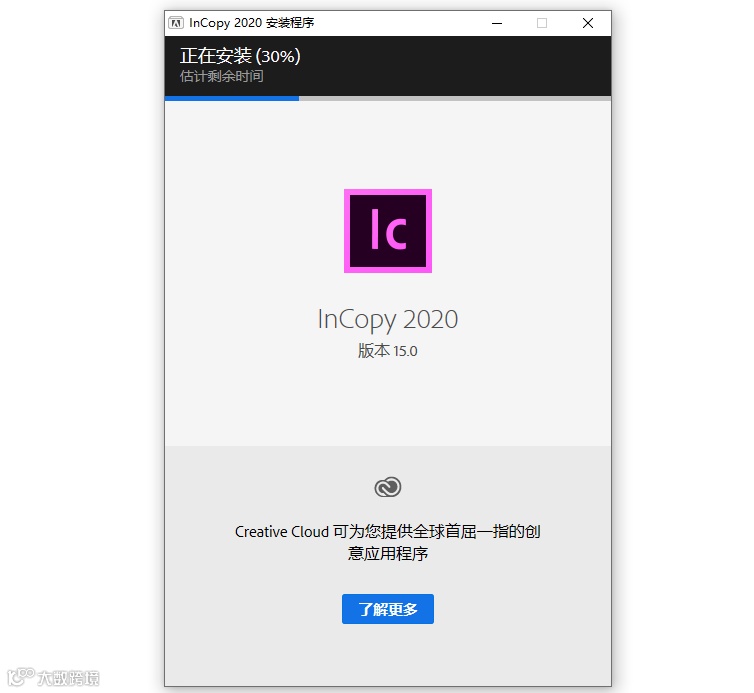Image resolution: width=754 pixels, height=693 pixels.
Task: Close the InCopy 2020 installer window
Action: tap(588, 23)
